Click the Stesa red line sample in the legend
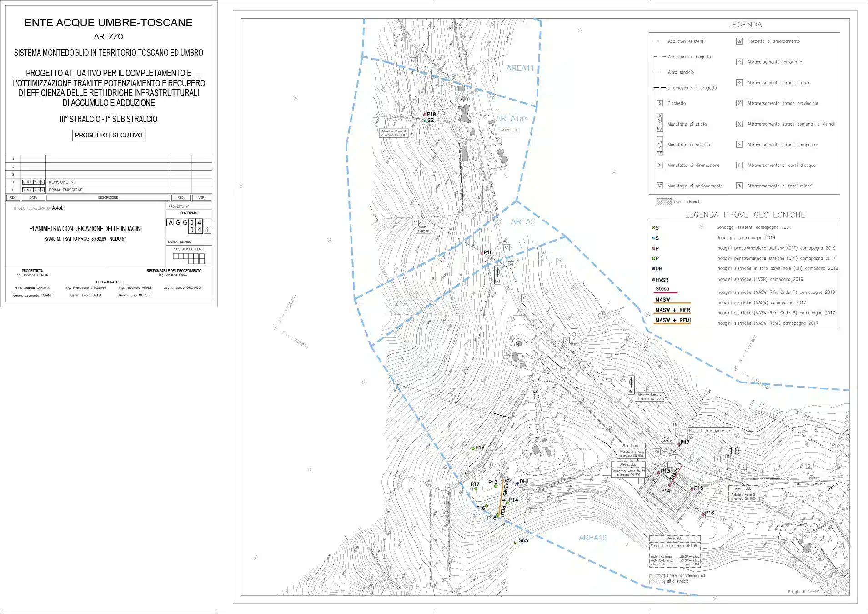Image resolution: width=868 pixels, height=614 pixels. point(666,292)
